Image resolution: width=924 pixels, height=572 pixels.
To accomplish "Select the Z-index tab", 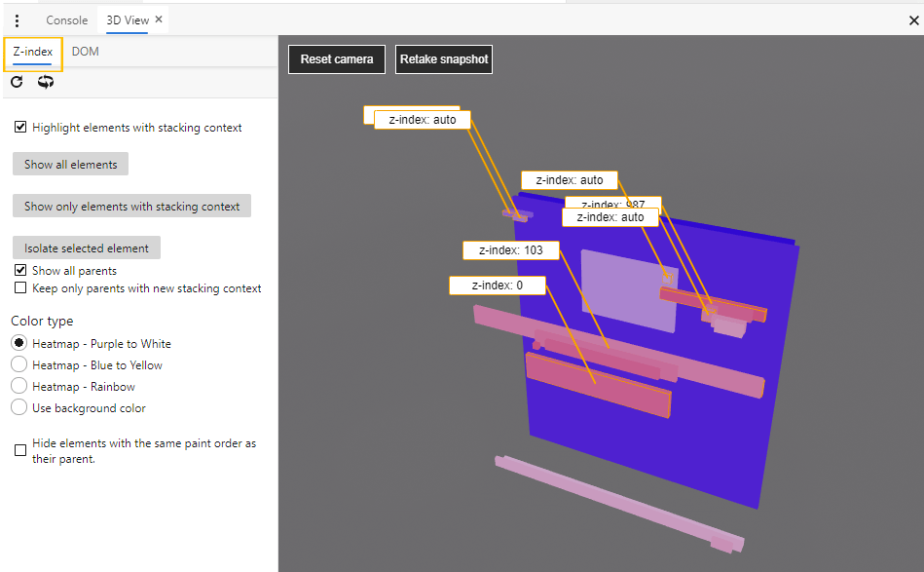I will click(32, 52).
